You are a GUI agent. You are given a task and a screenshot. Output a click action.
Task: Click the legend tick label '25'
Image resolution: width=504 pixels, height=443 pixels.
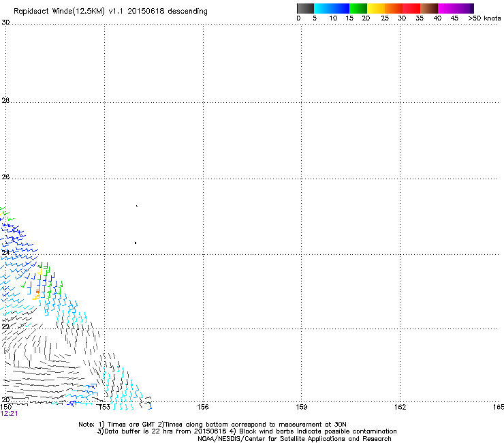tap(385, 18)
